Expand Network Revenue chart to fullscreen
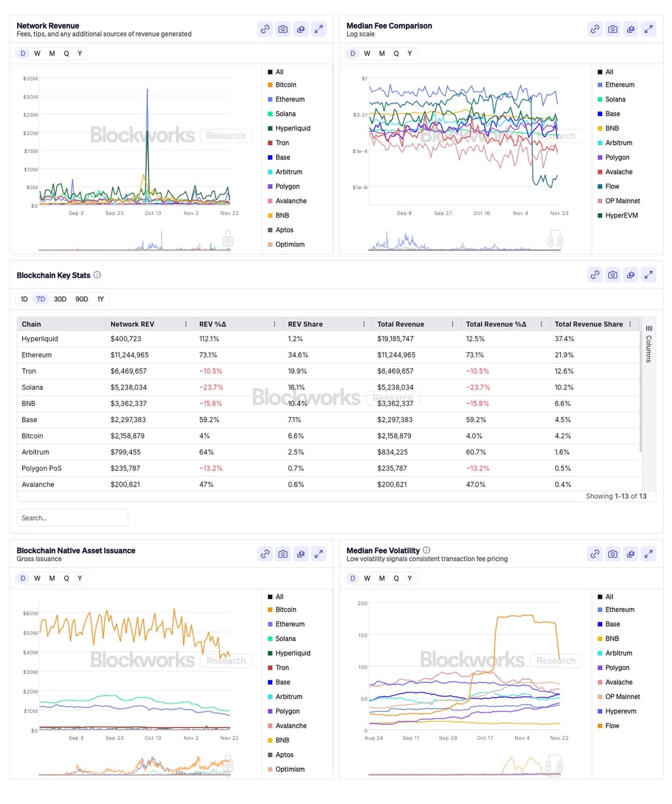The height and width of the screenshot is (804, 672). point(318,29)
